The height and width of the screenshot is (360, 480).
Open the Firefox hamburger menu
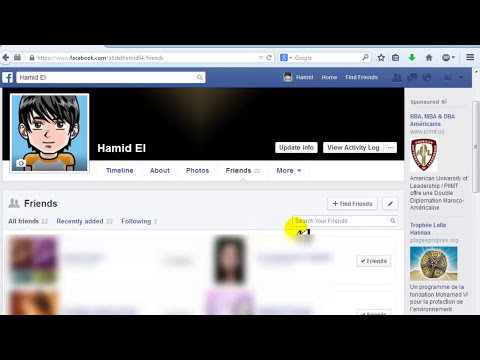470,57
